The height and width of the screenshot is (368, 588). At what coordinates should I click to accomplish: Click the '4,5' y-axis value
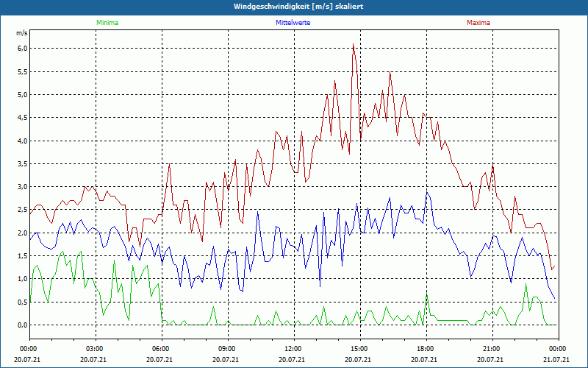point(23,118)
